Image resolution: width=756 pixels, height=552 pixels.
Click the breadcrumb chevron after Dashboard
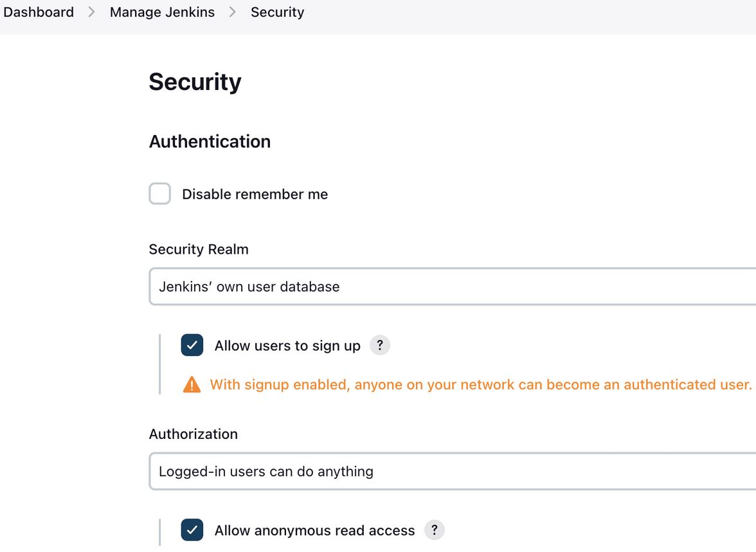coord(92,12)
